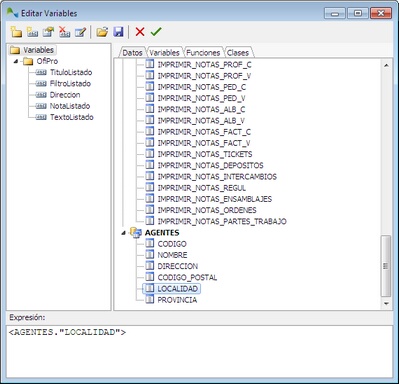The height and width of the screenshot is (384, 399).
Task: Click the edit variable pencil icon
Action: pos(80,32)
